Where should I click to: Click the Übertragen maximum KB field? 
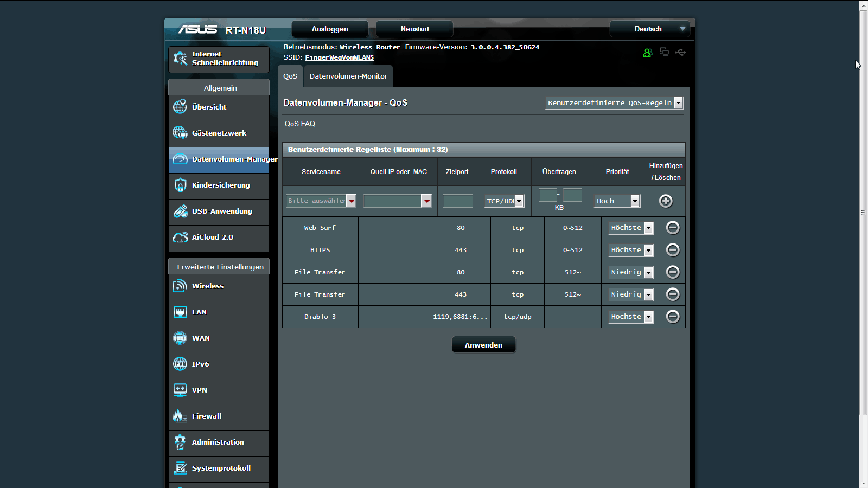click(572, 195)
